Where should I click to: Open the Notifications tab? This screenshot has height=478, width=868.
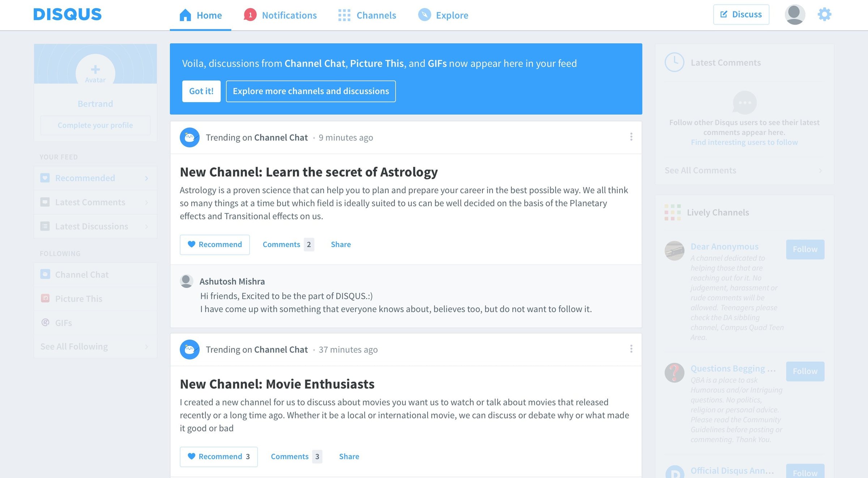click(280, 15)
